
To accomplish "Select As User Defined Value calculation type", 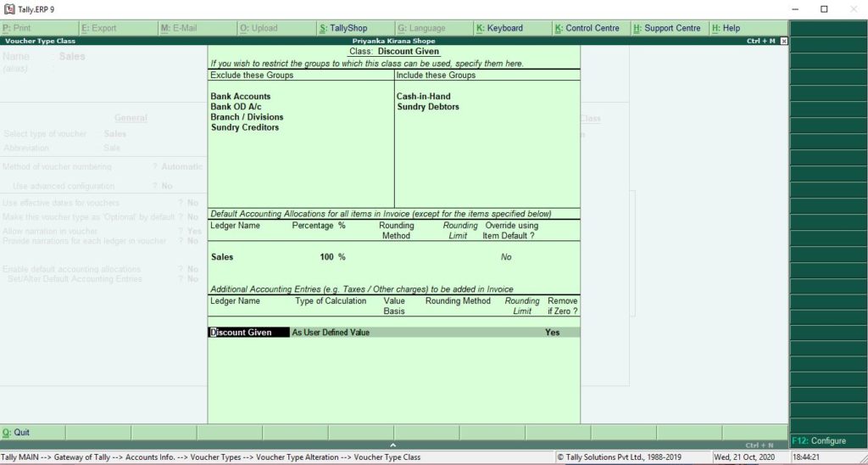I will [x=331, y=333].
